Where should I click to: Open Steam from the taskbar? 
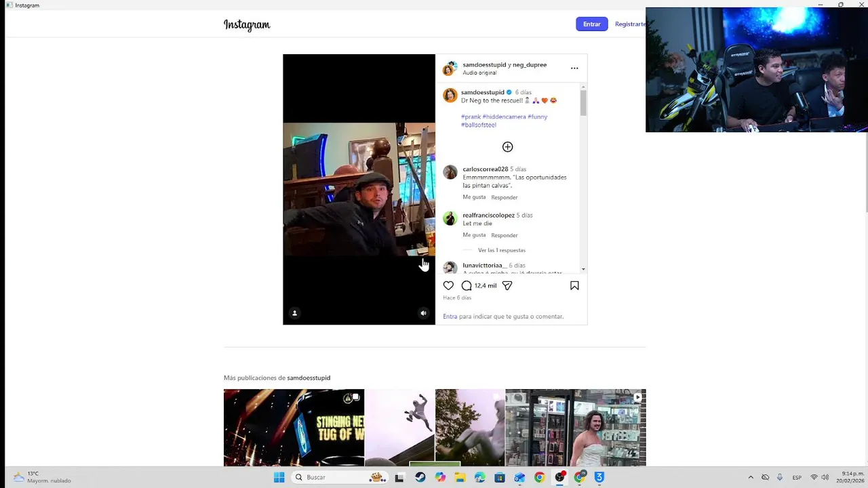(420, 477)
